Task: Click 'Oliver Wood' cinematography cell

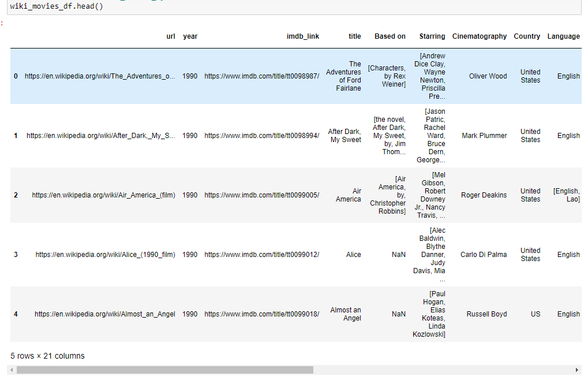Action: [x=488, y=76]
